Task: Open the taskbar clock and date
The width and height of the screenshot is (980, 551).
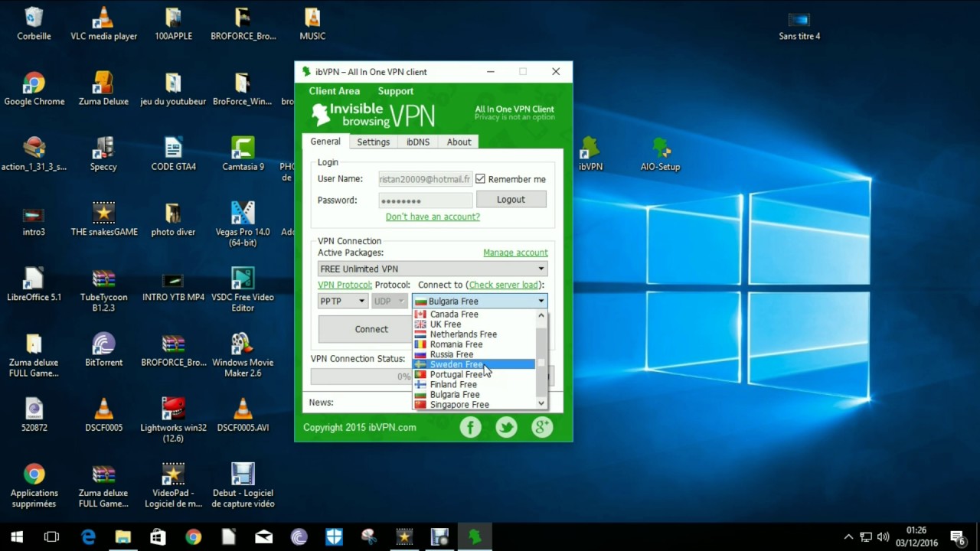Action: (916, 537)
